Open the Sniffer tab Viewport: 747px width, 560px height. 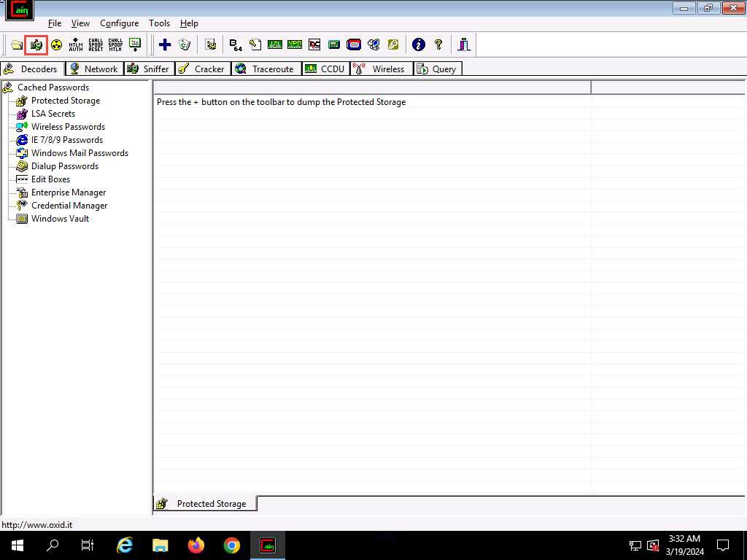(x=147, y=69)
